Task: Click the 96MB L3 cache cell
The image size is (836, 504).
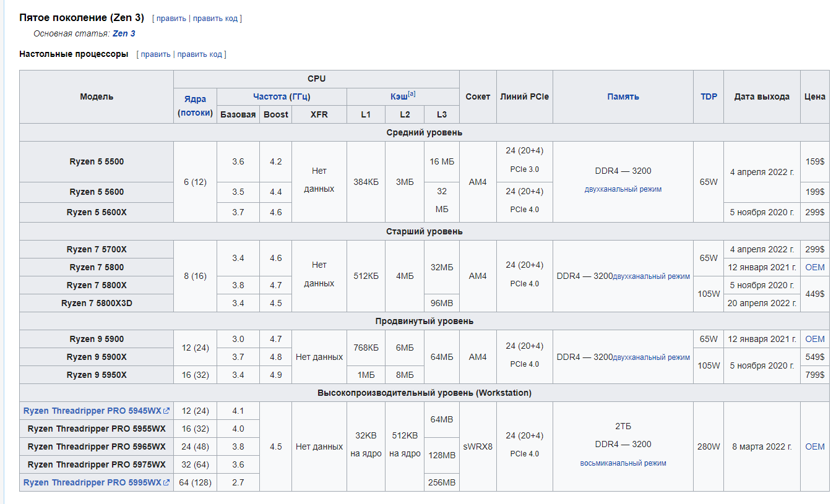Action: 442,303
